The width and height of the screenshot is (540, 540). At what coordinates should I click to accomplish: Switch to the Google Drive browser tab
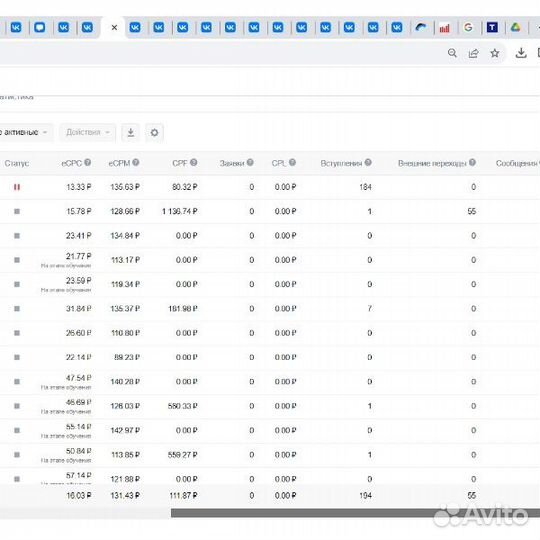click(515, 27)
